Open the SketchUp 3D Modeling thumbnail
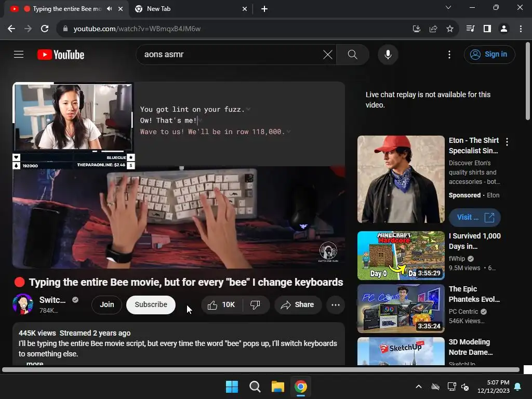532x399 pixels. pos(401,351)
